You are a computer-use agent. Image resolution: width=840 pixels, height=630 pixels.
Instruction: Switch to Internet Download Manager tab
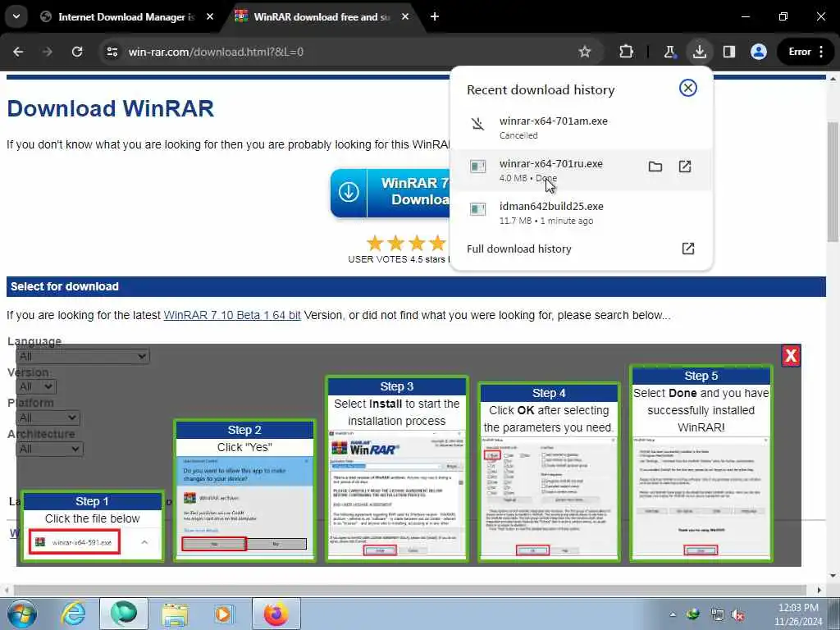click(127, 17)
